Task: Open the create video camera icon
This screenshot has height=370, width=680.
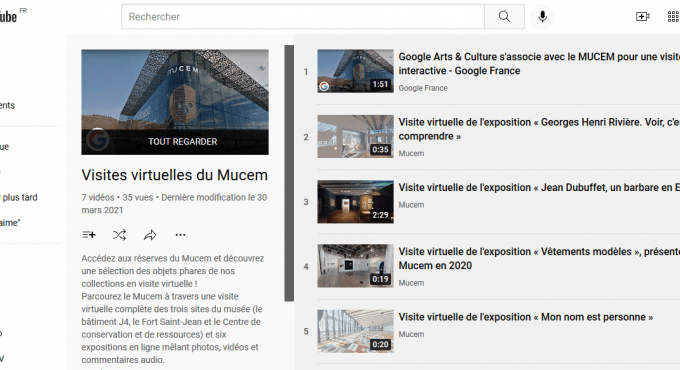Action: click(x=642, y=16)
